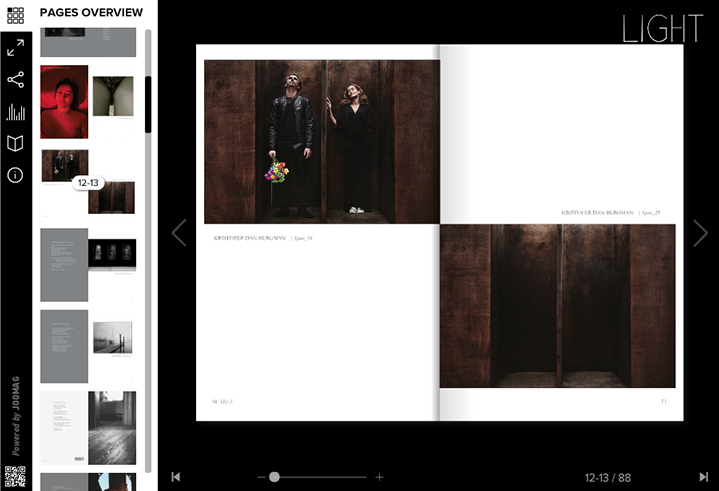Open the statistics bars icon
The image size is (719, 491).
point(15,112)
